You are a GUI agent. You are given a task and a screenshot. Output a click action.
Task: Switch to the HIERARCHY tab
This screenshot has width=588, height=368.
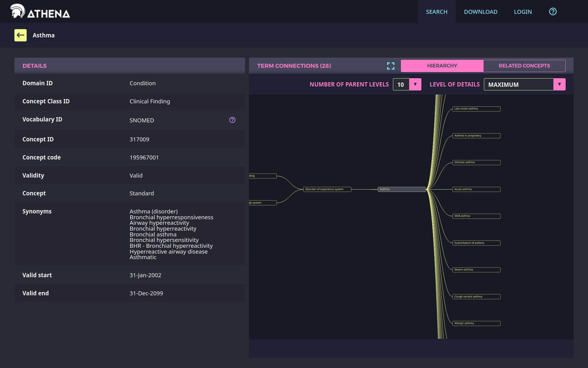tap(442, 66)
